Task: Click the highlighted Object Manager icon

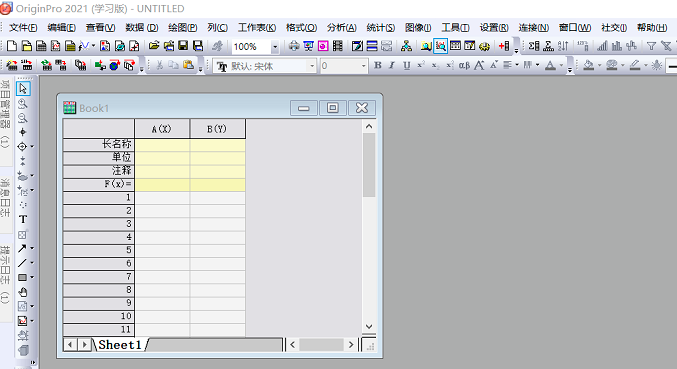Action: pos(440,46)
